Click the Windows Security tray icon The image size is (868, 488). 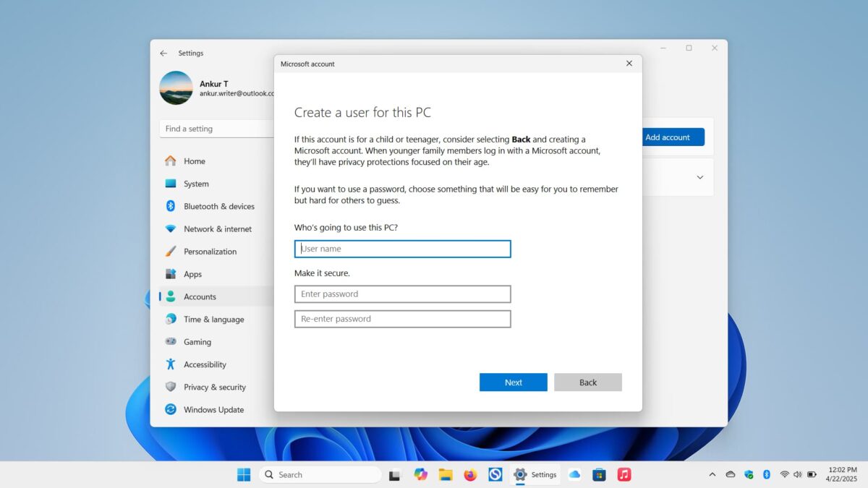749,474
